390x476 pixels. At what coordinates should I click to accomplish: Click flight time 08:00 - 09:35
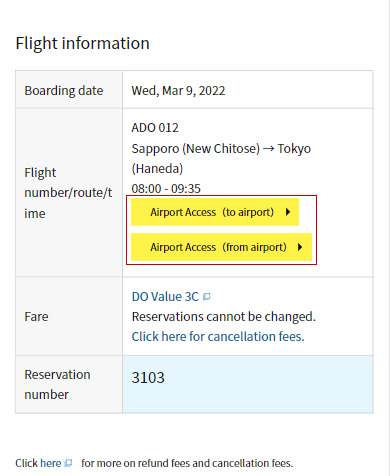pos(166,189)
